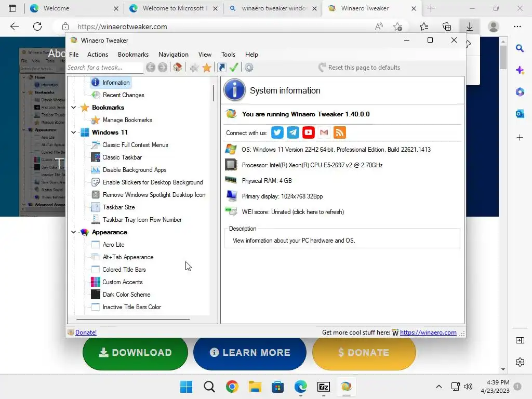This screenshot has width=532, height=399.
Task: Click the add bookmark star-plus toolbar icon
Action: tap(194, 68)
